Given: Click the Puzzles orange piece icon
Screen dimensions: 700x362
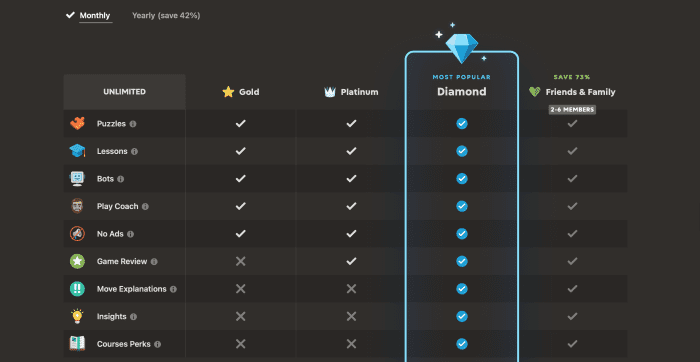Looking at the screenshot, I should tap(77, 124).
